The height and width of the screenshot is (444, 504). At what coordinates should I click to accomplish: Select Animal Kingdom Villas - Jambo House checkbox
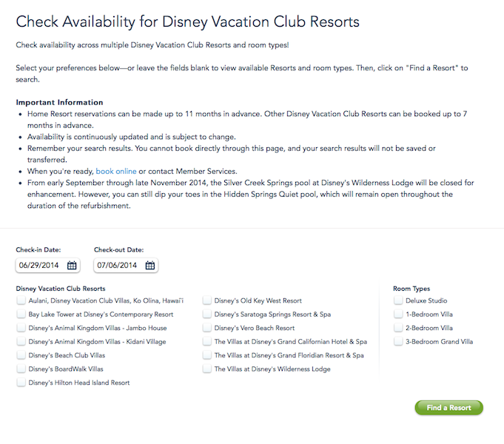click(21, 328)
